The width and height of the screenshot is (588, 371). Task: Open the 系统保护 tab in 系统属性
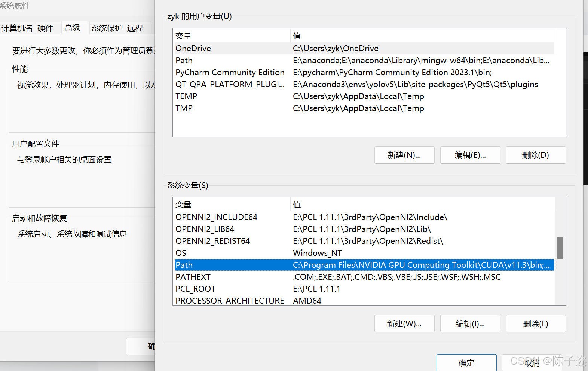pyautogui.click(x=107, y=28)
